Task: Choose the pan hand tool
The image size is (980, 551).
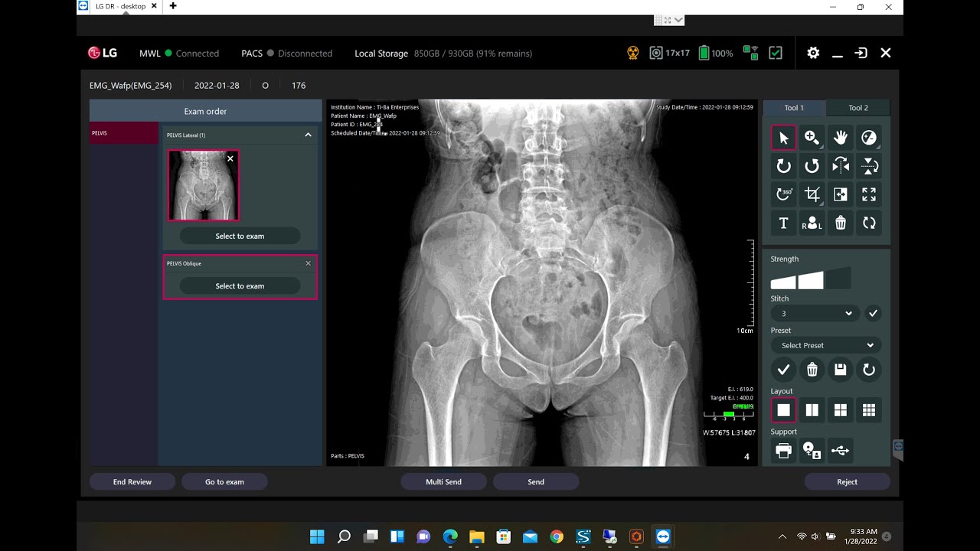Action: 841,138
